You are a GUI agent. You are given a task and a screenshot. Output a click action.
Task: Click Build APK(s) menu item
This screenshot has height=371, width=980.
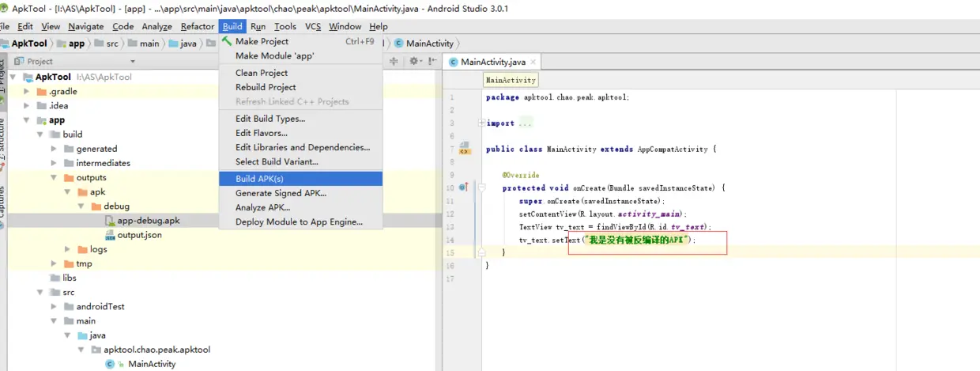point(300,179)
